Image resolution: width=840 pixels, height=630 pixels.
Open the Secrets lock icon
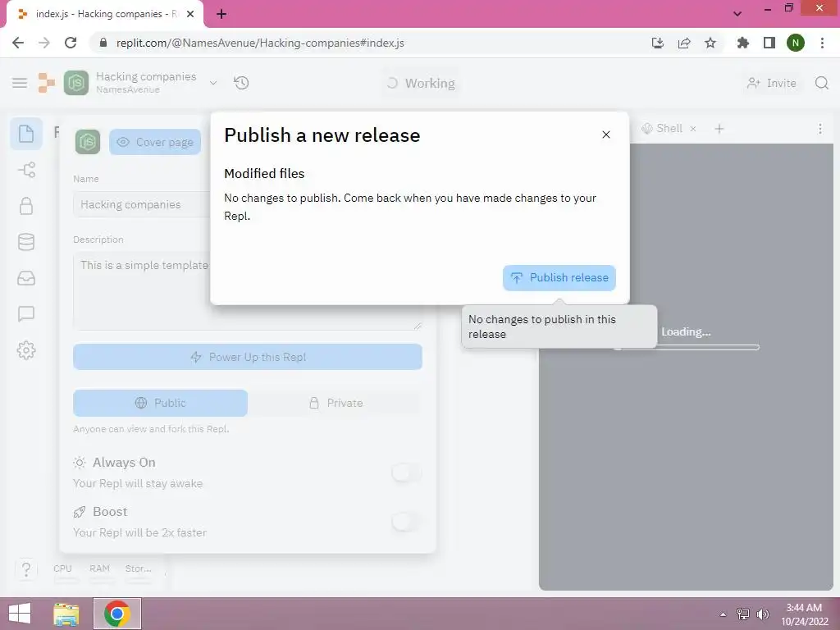click(x=26, y=206)
